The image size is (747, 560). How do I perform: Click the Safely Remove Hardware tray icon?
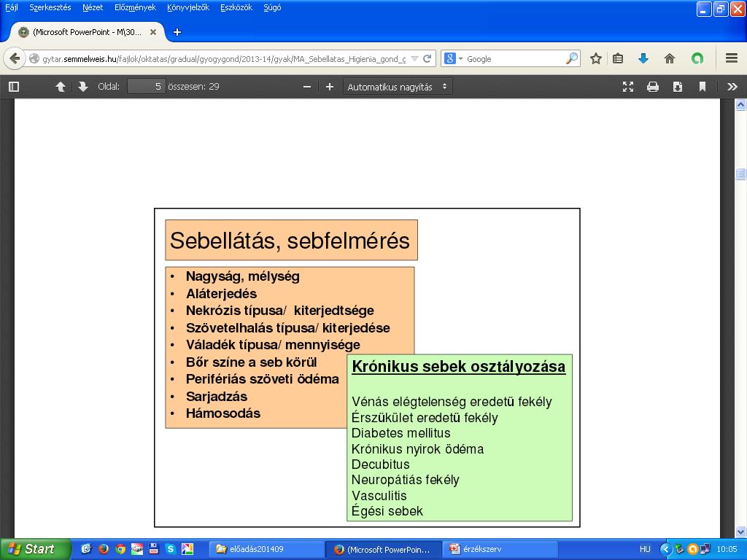click(x=679, y=549)
